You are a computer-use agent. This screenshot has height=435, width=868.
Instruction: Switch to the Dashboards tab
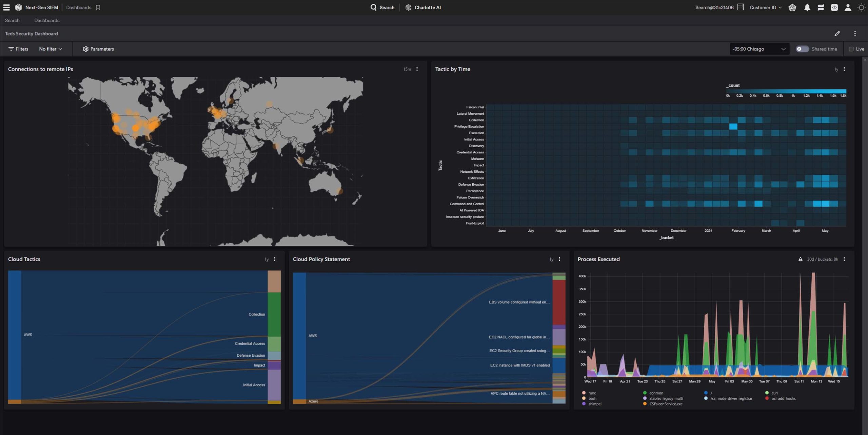point(47,20)
